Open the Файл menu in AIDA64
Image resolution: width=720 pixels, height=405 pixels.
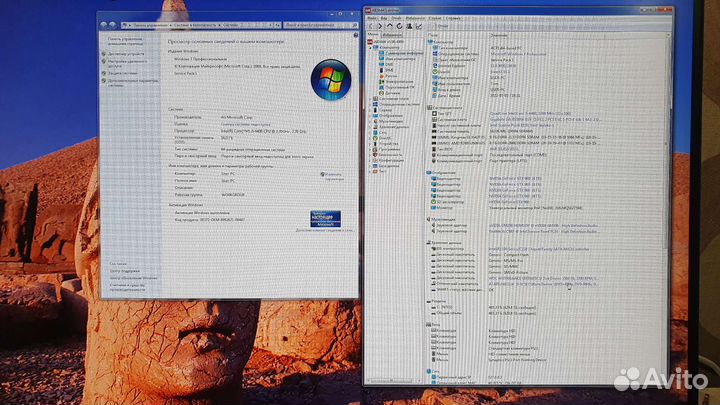371,18
